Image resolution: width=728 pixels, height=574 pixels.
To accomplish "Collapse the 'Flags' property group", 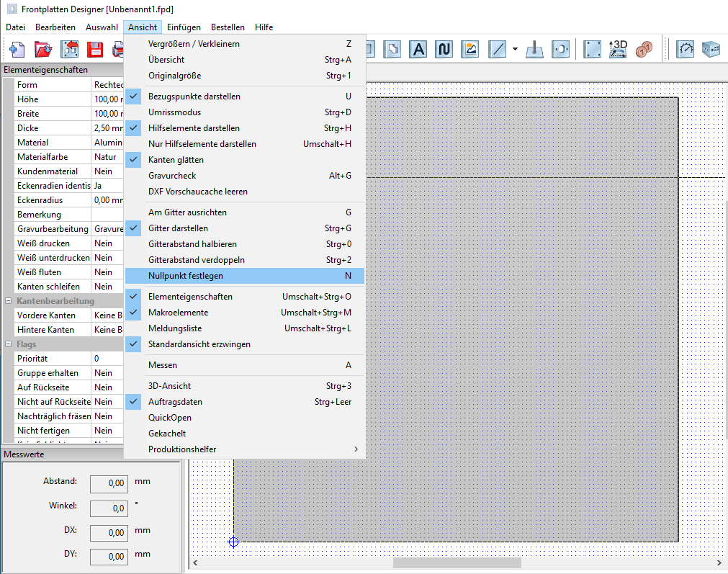I will (x=8, y=344).
